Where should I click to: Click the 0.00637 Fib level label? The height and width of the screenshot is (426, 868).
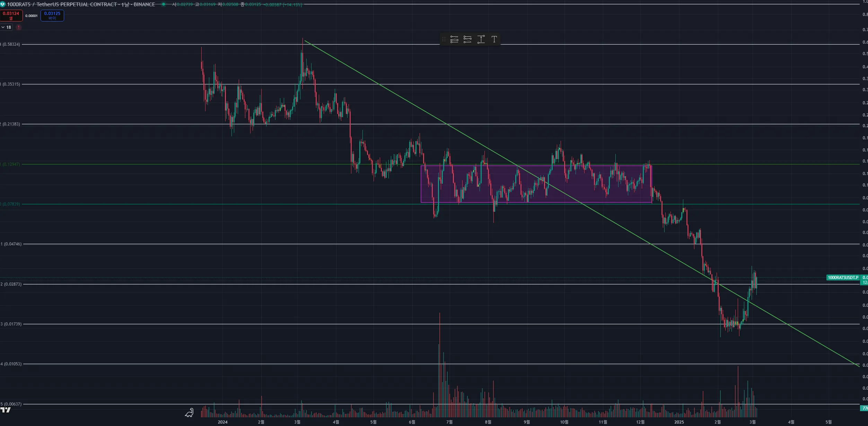coord(11,404)
